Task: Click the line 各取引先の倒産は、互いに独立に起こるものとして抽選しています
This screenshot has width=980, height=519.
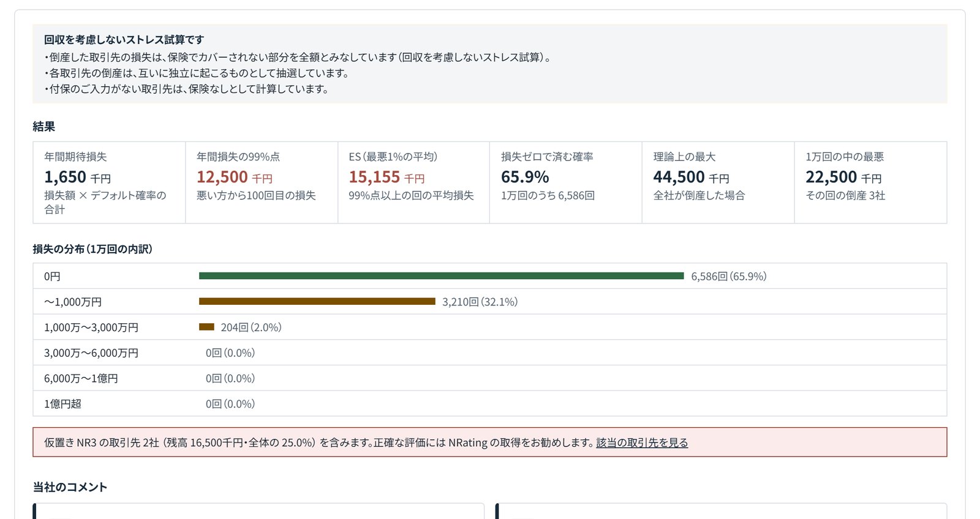Action: pyautogui.click(x=197, y=73)
